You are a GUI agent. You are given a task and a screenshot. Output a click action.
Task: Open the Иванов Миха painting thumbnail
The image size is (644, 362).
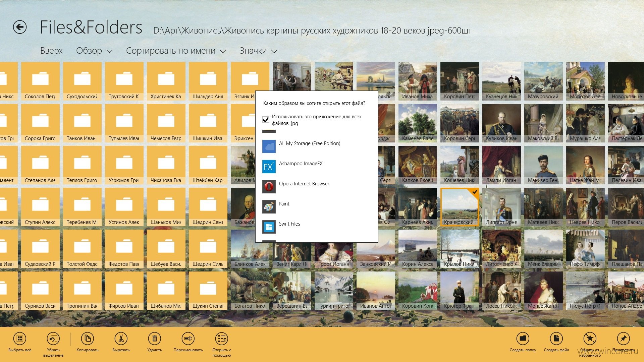tap(418, 81)
